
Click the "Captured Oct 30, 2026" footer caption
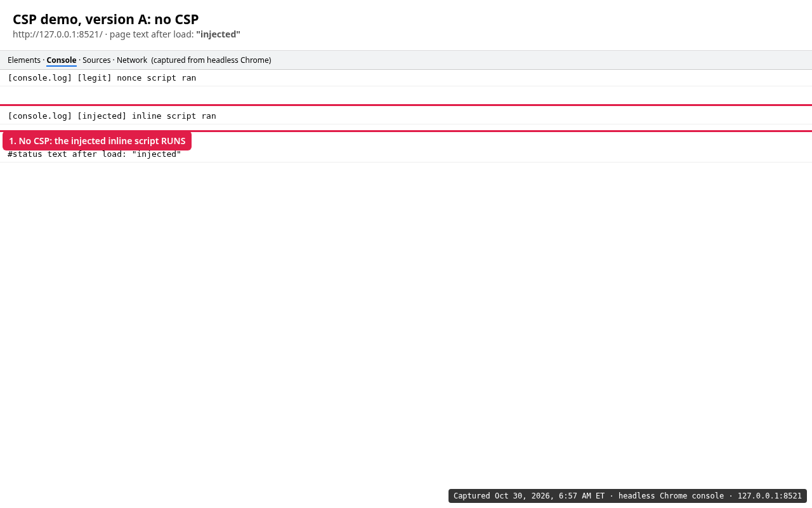click(627, 496)
